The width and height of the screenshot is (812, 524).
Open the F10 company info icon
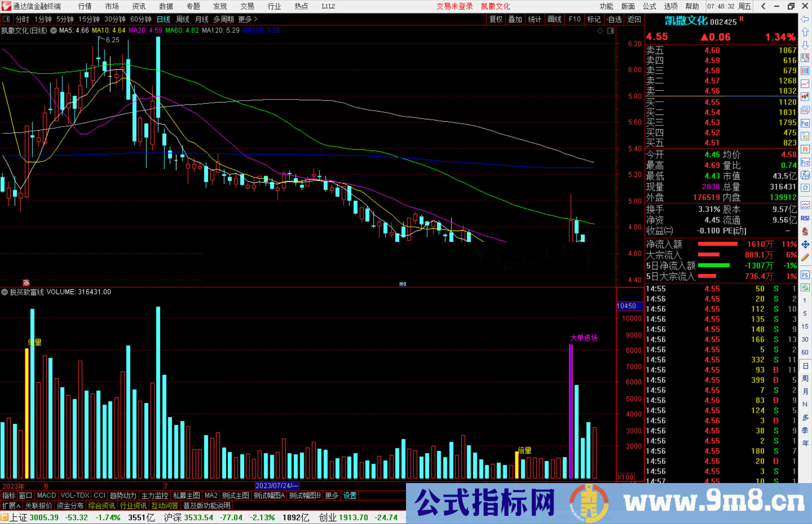805,124
